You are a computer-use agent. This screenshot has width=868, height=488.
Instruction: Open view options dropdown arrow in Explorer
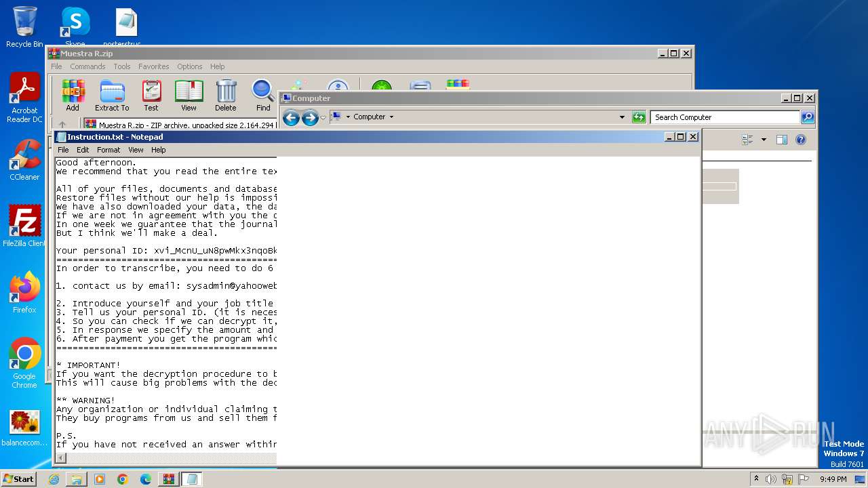[x=764, y=140]
